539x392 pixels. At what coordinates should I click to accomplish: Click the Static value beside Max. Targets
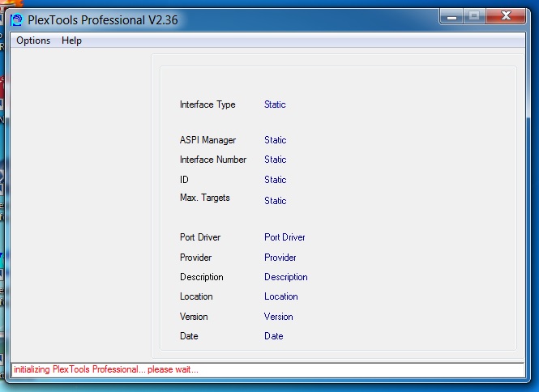[x=276, y=201]
